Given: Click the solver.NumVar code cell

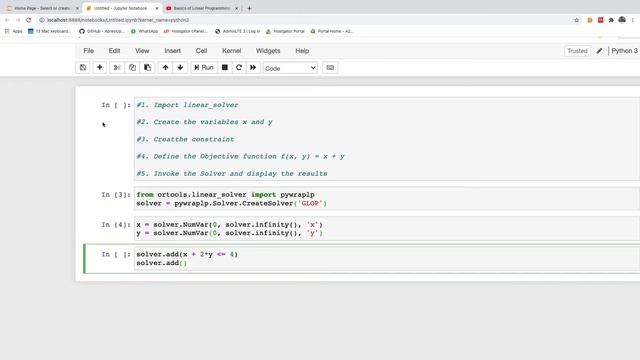Looking at the screenshot, I should pyautogui.click(x=387, y=229).
